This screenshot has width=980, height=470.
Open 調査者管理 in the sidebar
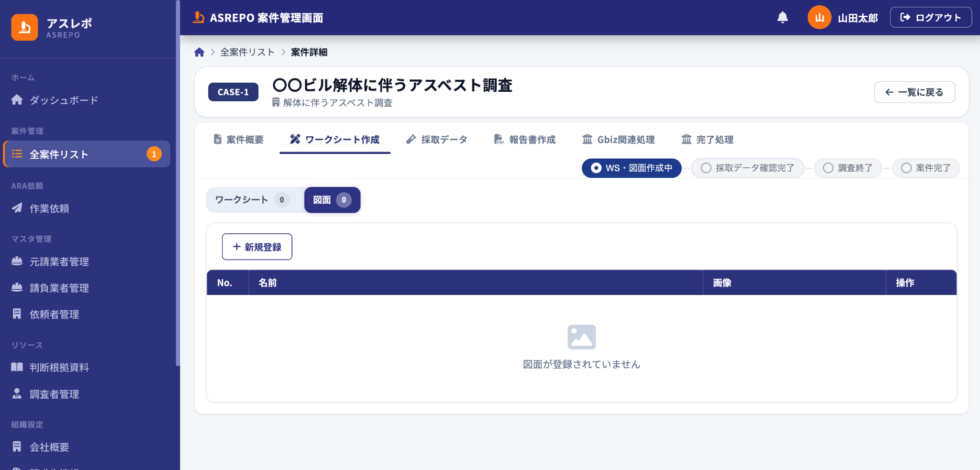(86, 394)
